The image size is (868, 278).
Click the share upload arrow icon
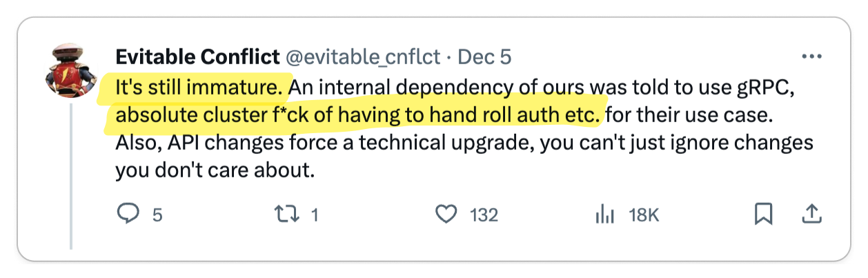[x=810, y=215]
